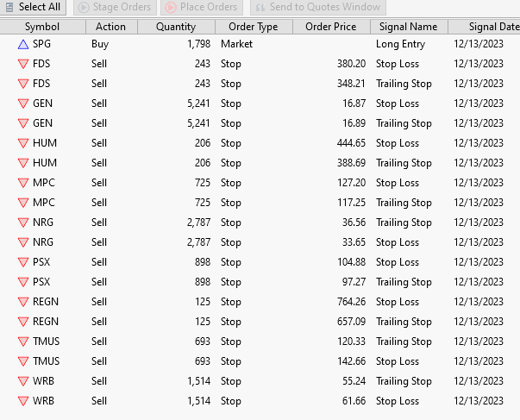Click the Market order type for SPG
Viewport: 520px width, 420px height.
(x=237, y=44)
